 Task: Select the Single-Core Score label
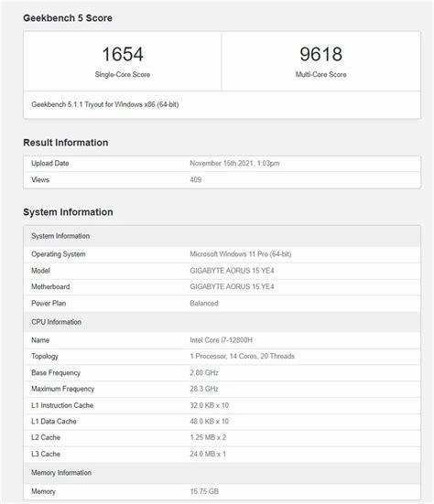click(x=123, y=75)
